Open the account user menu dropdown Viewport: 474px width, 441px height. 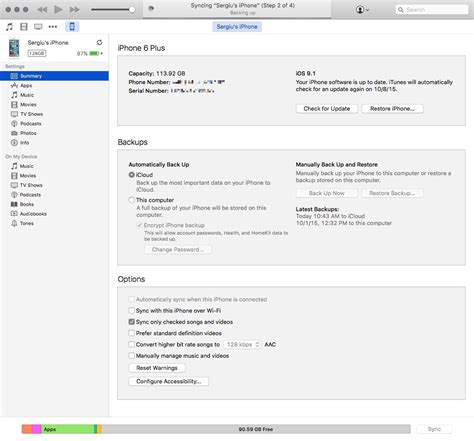pos(362,10)
